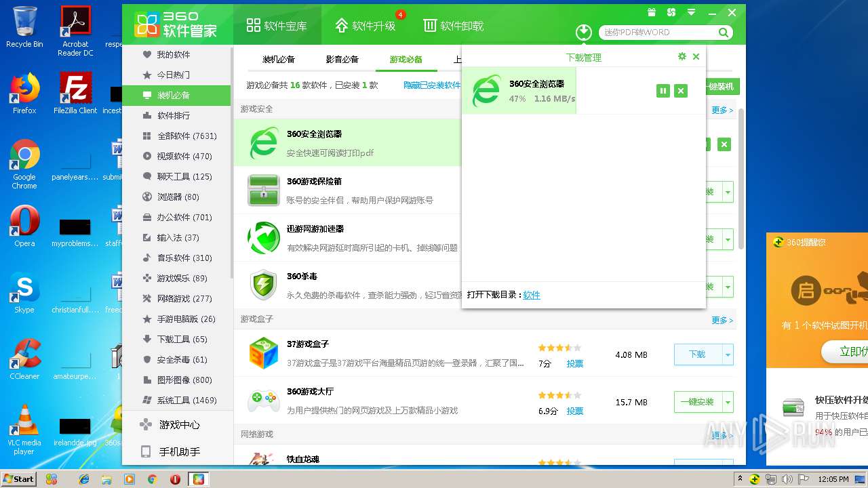This screenshot has width=868, height=488.
Task: Select 我的软件 in sidebar
Action: pos(176,54)
